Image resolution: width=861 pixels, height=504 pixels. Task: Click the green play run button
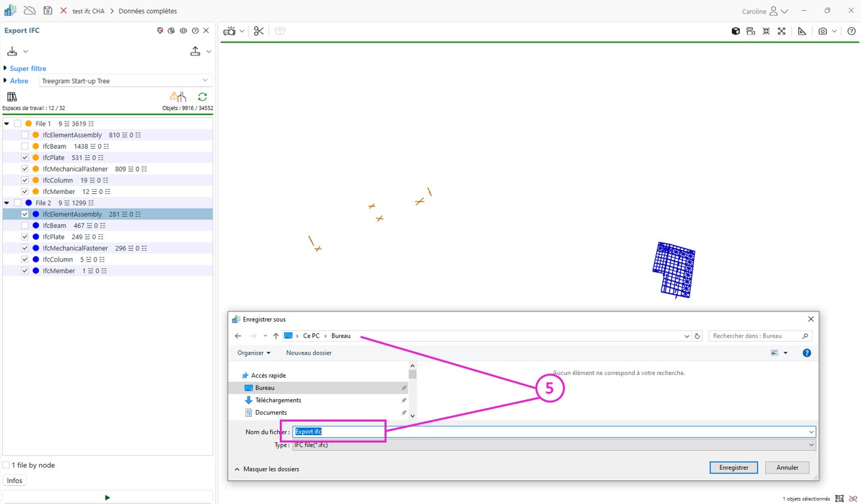tap(107, 497)
